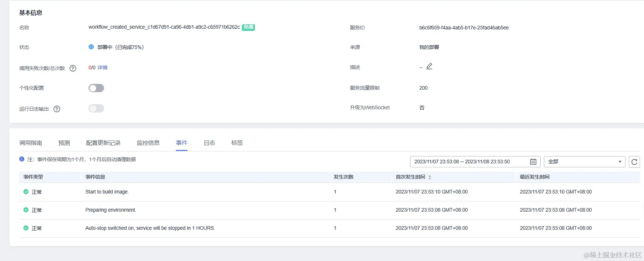Open the 详情 link for call failures
Image resolution: width=644 pixels, height=261 pixels.
(x=103, y=68)
